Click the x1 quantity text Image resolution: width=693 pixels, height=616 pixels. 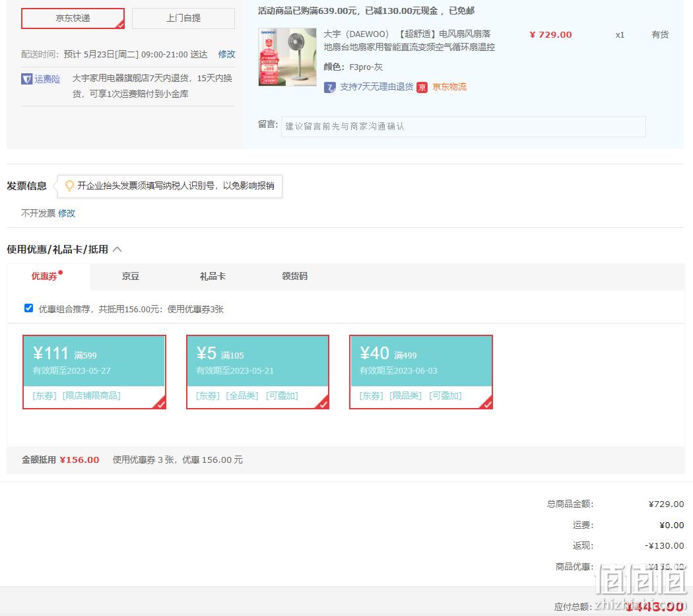(x=620, y=34)
